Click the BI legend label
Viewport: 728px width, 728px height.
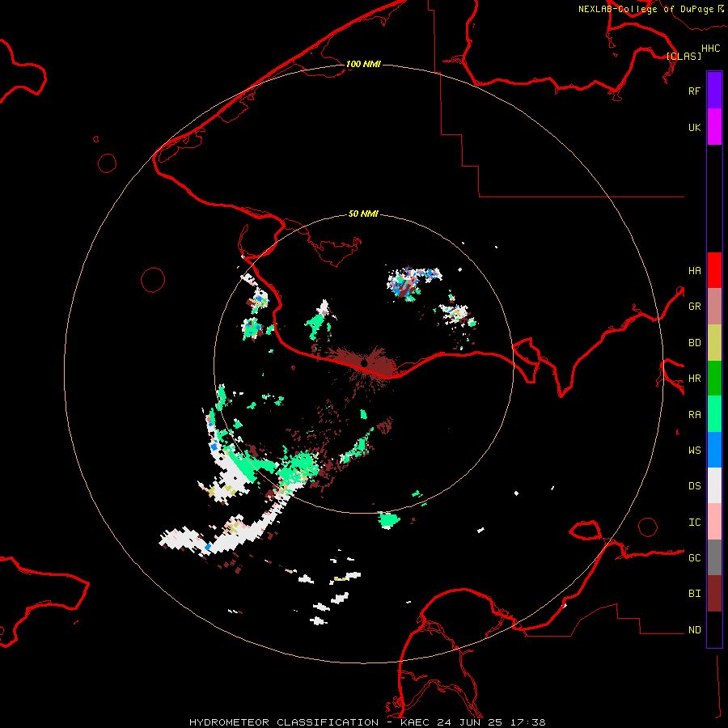point(694,594)
